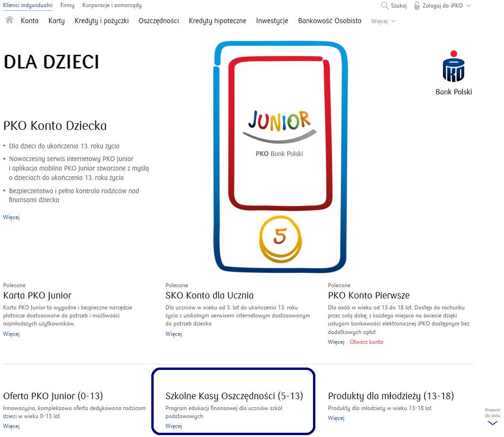Click the Zaloguj do iPKO text
504x437 pixels.
click(x=443, y=6)
